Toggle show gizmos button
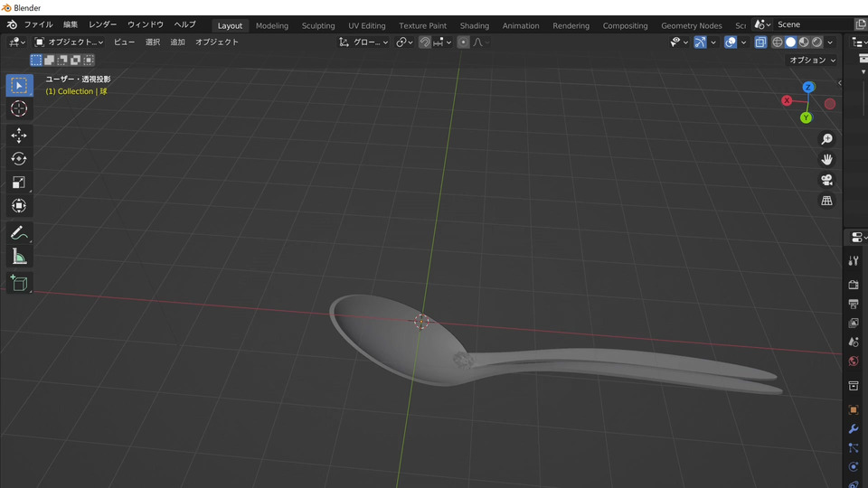Screen dimensions: 868x488 point(700,42)
